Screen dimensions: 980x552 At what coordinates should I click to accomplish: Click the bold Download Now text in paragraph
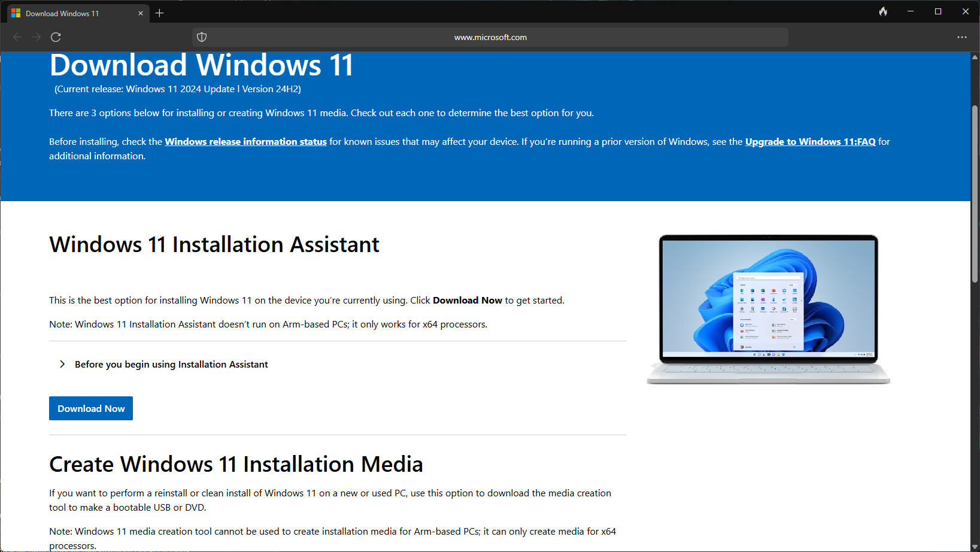(468, 301)
